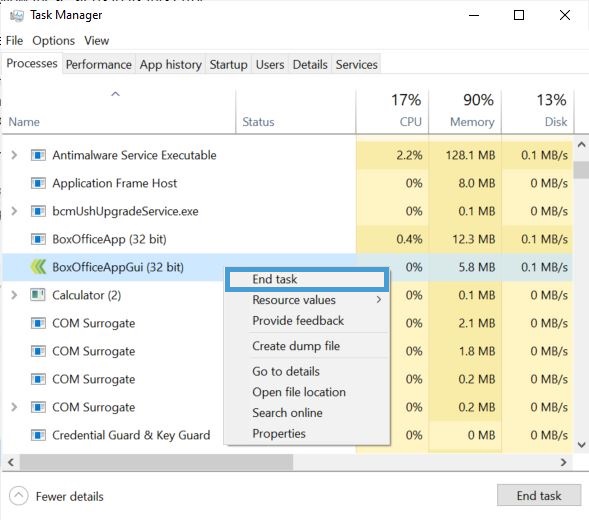Screen dimensions: 589x520
Task: Click the horizontal scrollbar right arrow
Action: [563, 462]
